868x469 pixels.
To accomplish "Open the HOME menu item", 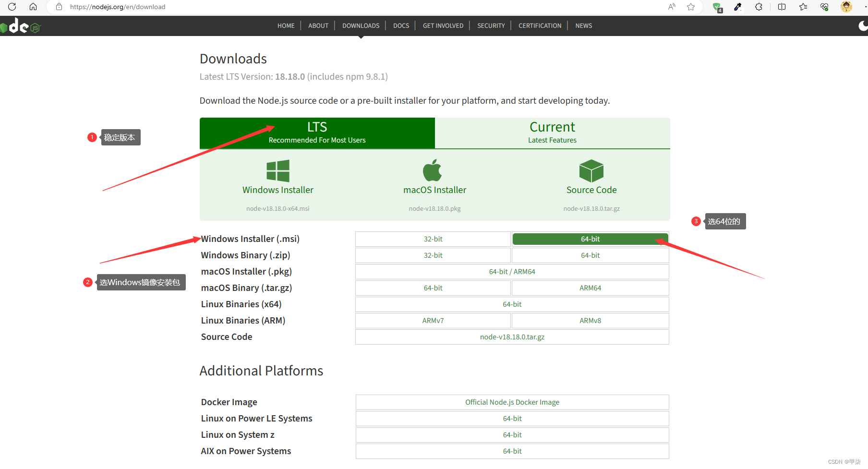I will 286,26.
